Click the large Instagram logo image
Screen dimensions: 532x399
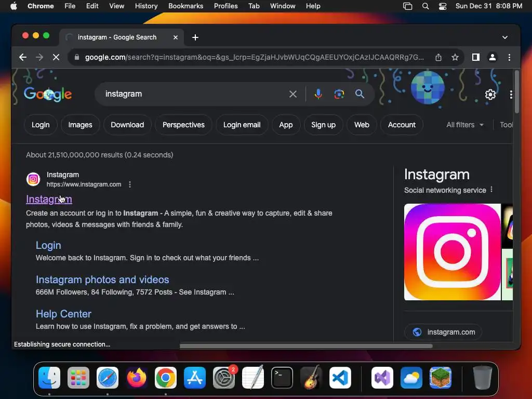[453, 252]
